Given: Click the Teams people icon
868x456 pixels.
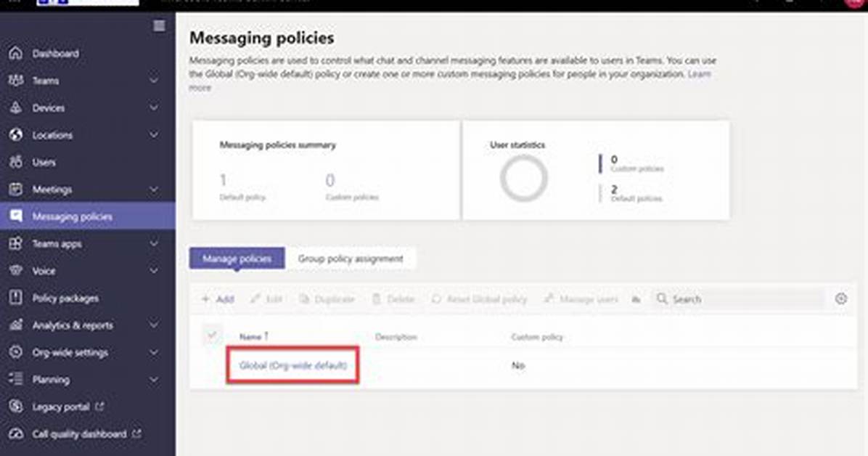Looking at the screenshot, I should point(15,81).
